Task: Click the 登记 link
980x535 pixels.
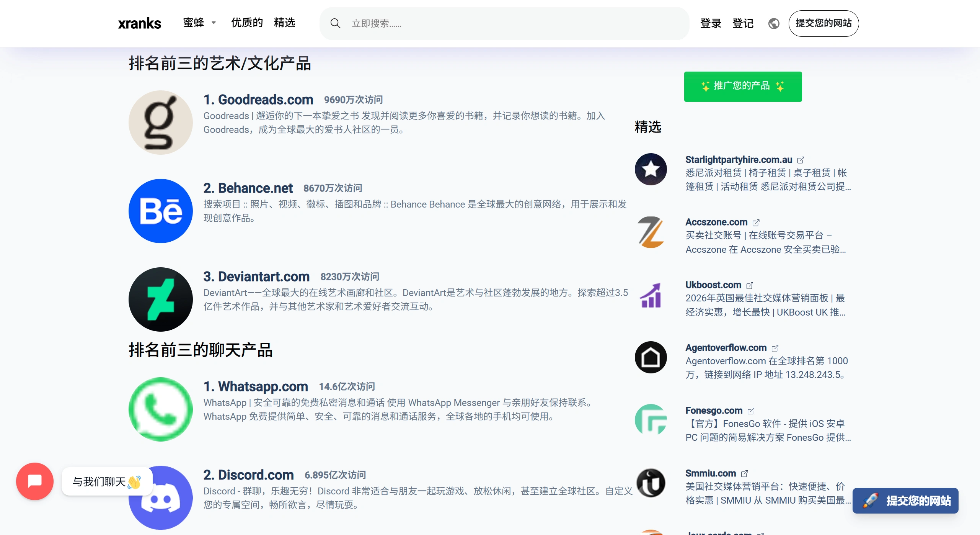Action: point(743,23)
